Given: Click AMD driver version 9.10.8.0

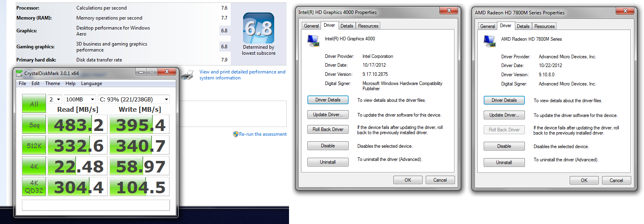Looking at the screenshot, I should point(546,75).
